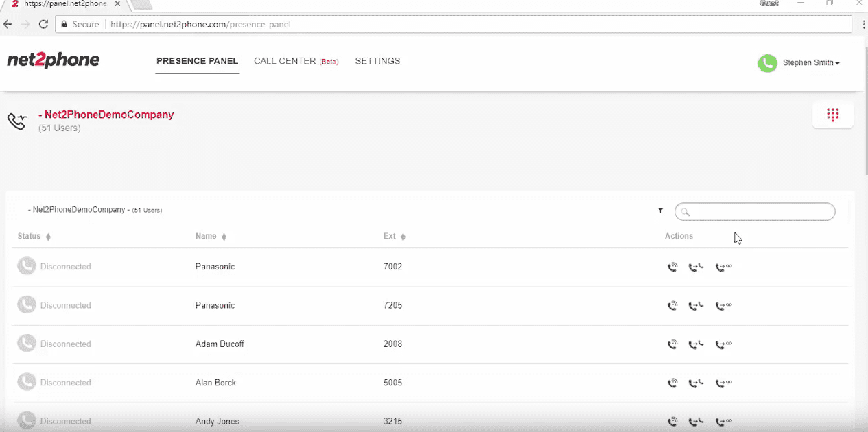Click transfer call icon for Alan Borck

[696, 383]
